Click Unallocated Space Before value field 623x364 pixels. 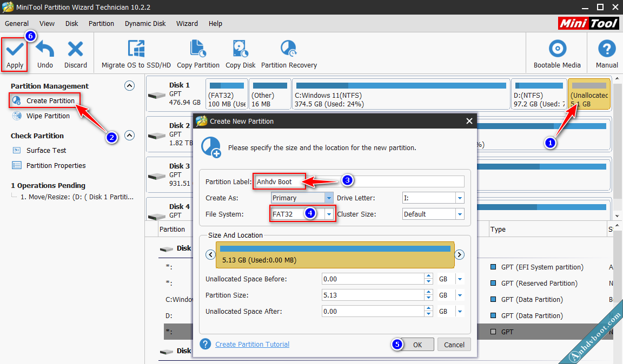click(373, 279)
